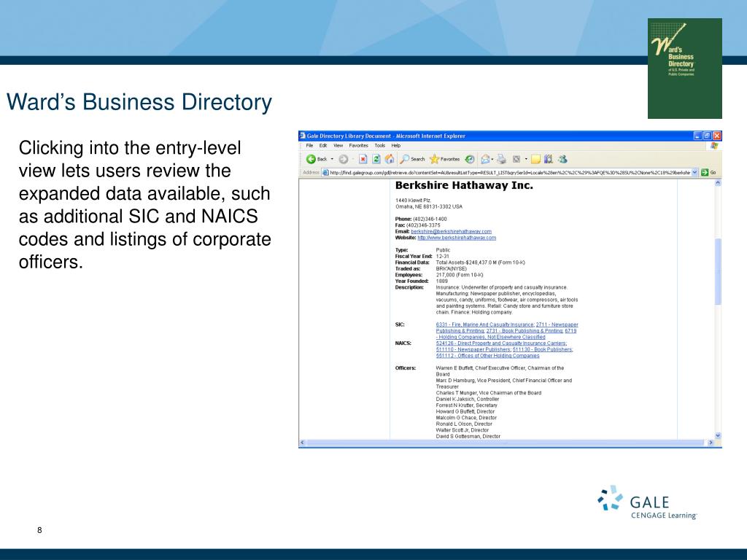This screenshot has height=560, width=747.
Task: Click the Gale Cengage Learning logo
Action: (x=648, y=503)
